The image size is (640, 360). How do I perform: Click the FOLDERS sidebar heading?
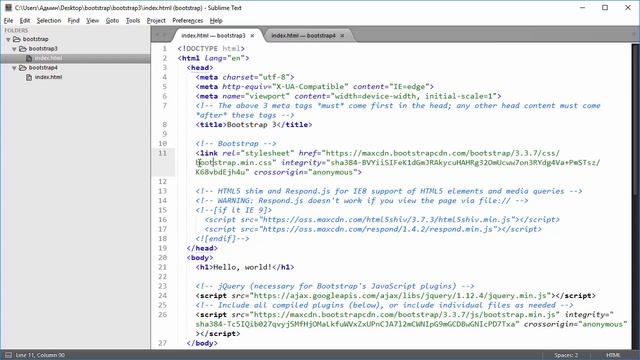16,30
